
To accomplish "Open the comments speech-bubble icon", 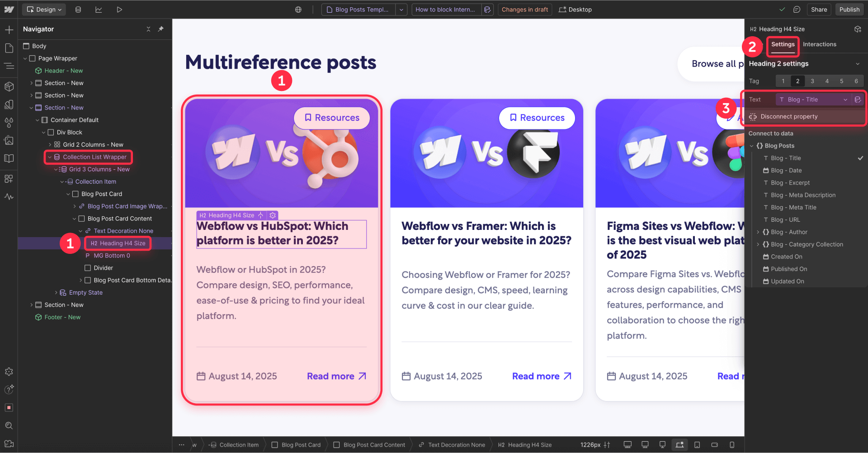I will coord(797,10).
